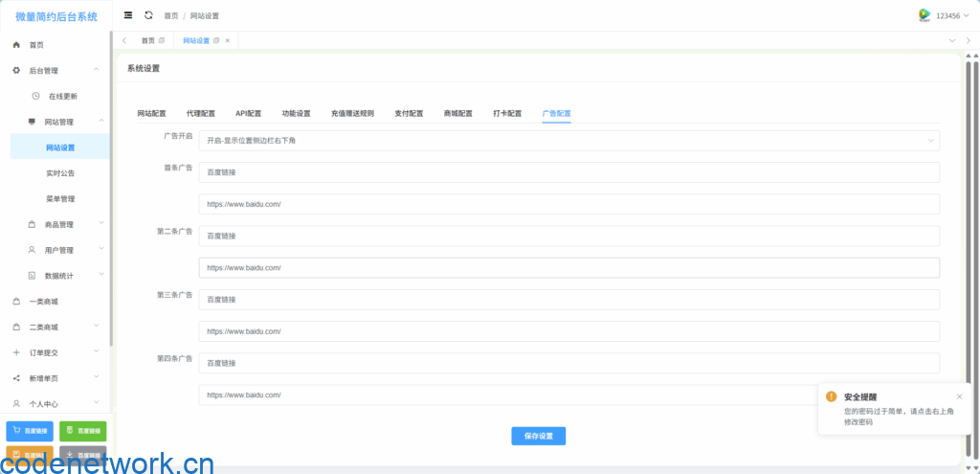The image size is (980, 474).
Task: Expand the 二类商城 menu
Action: point(56,327)
